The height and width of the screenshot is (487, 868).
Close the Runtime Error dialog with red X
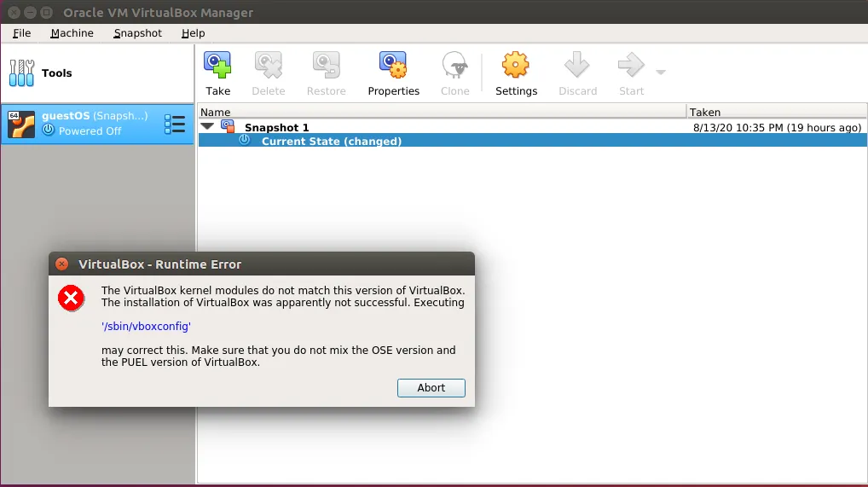tap(62, 264)
